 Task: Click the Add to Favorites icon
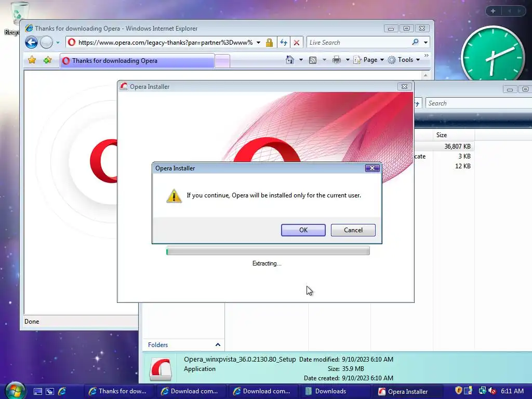47,60
